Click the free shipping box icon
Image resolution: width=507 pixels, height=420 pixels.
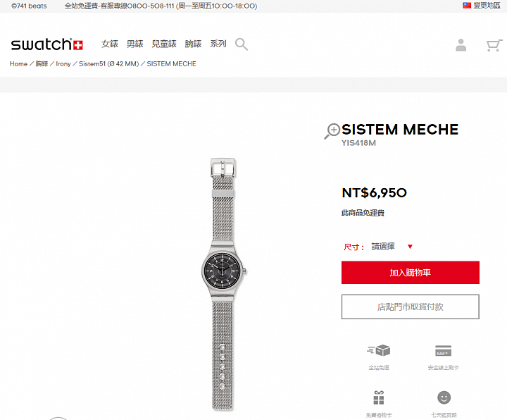point(379,350)
